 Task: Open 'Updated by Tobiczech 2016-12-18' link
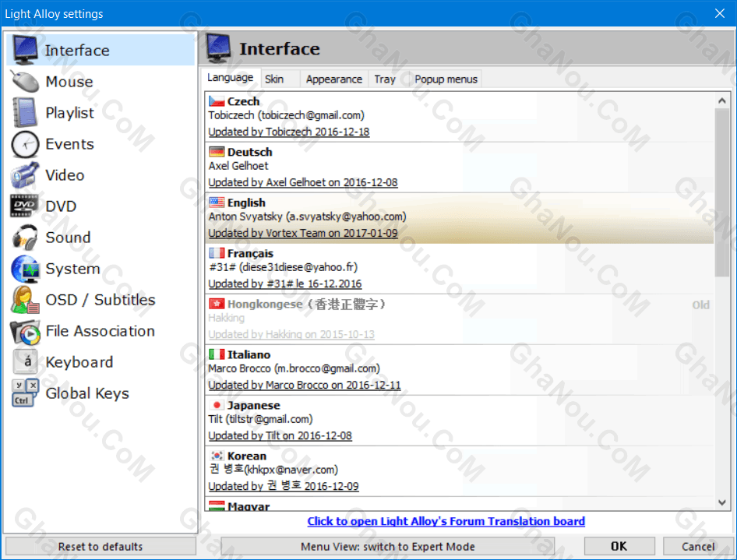point(288,132)
